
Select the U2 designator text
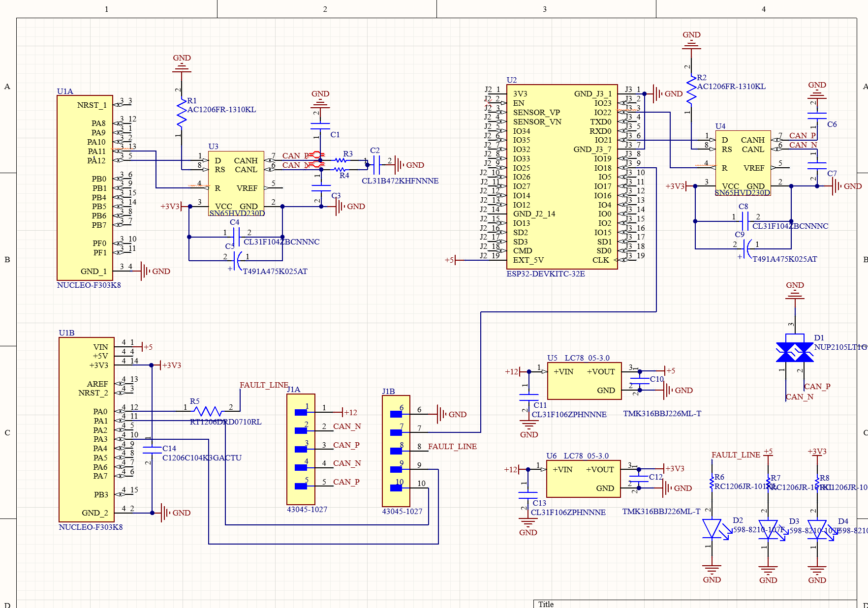(x=512, y=80)
